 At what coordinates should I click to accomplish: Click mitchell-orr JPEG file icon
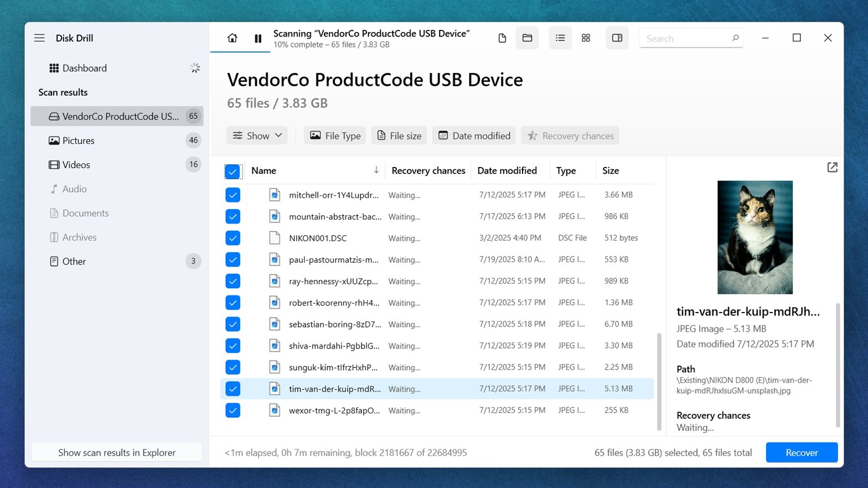pyautogui.click(x=275, y=195)
